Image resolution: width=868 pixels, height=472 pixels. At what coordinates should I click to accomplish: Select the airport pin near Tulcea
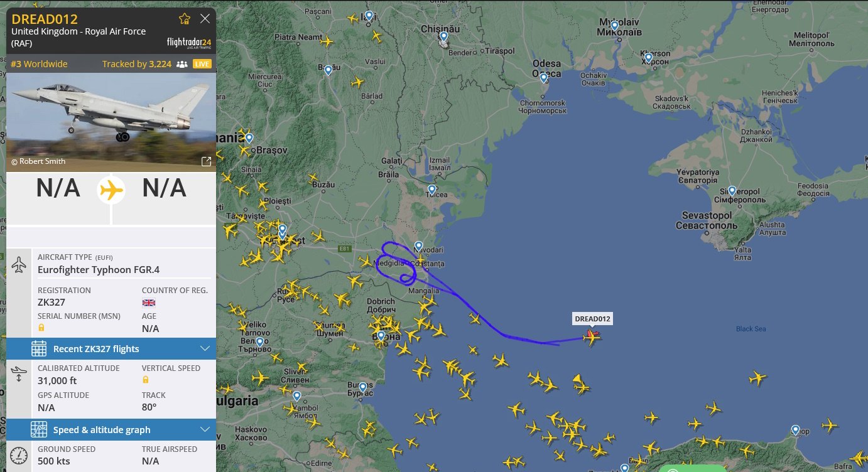click(x=431, y=190)
